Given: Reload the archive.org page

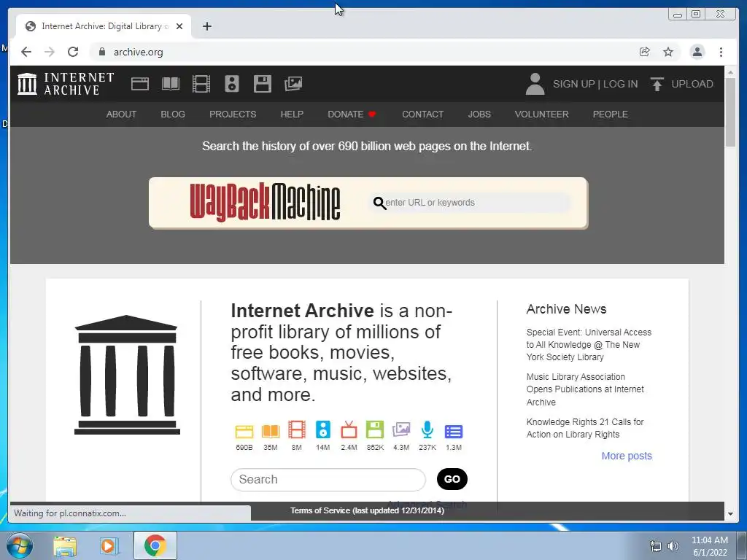Looking at the screenshot, I should click(73, 52).
